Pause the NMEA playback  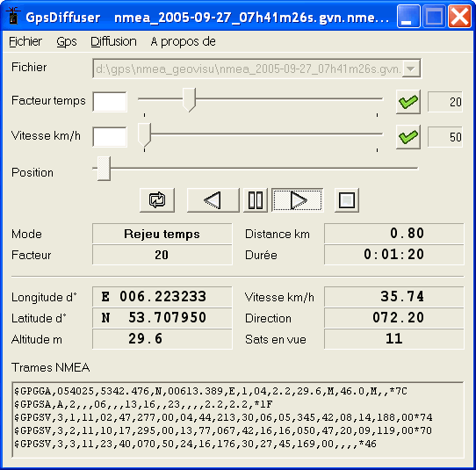click(256, 200)
